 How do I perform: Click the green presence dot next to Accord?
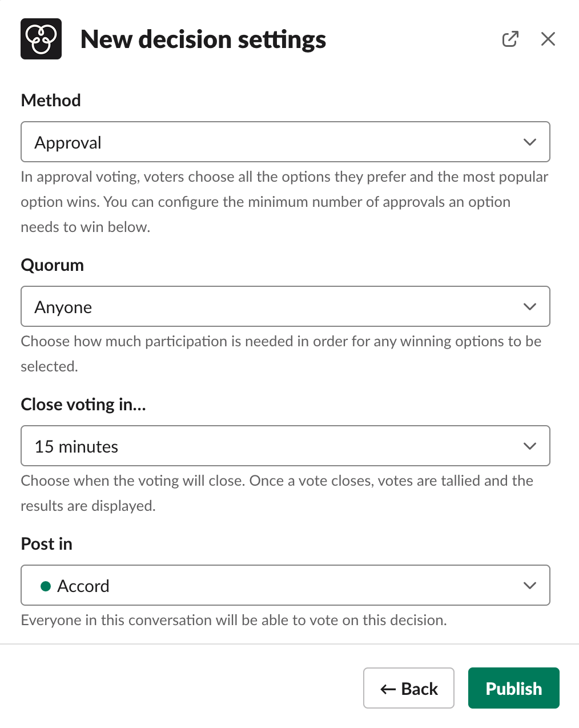(45, 586)
